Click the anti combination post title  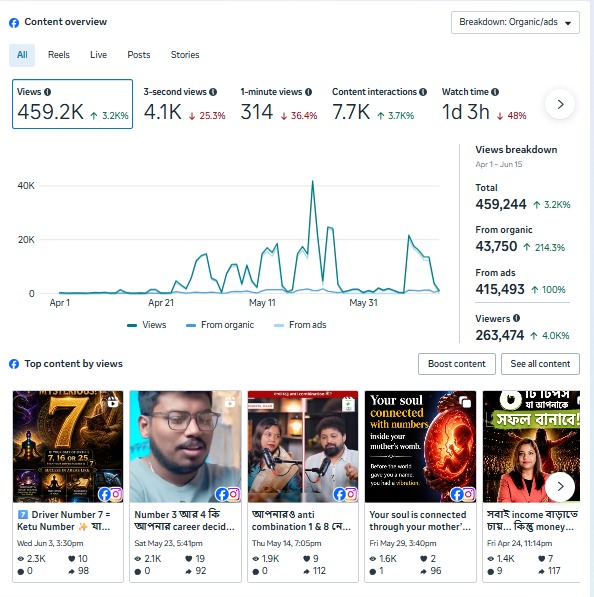pos(301,520)
